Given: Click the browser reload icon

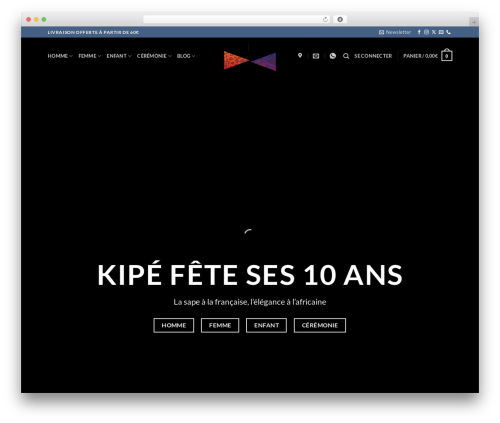Looking at the screenshot, I should coord(325,19).
